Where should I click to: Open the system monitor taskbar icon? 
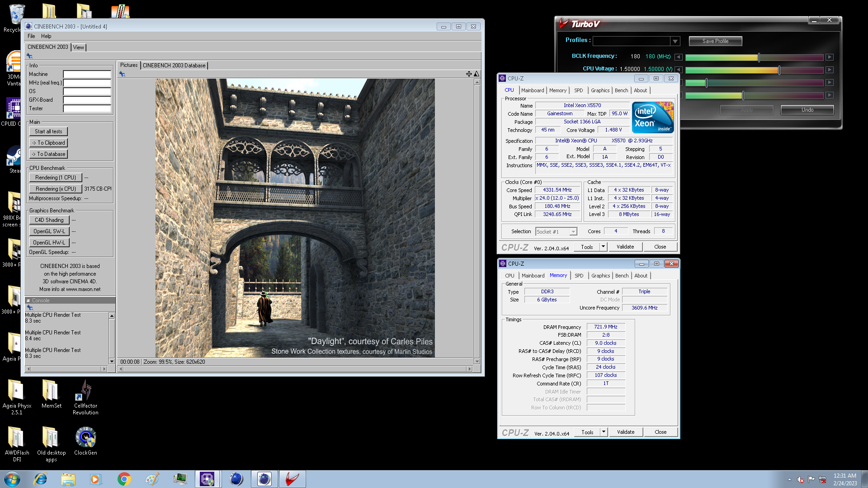180,479
